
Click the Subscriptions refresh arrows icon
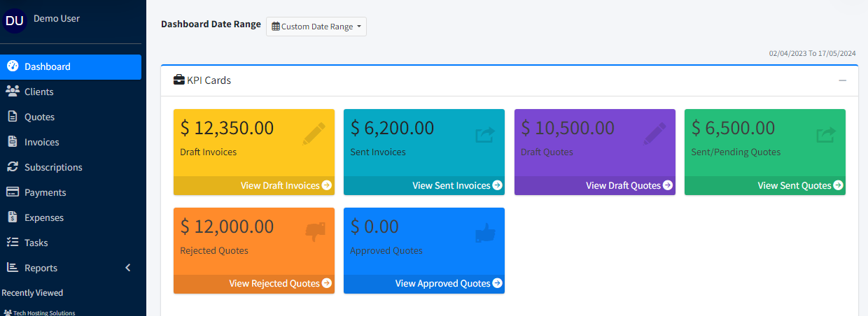[13, 167]
